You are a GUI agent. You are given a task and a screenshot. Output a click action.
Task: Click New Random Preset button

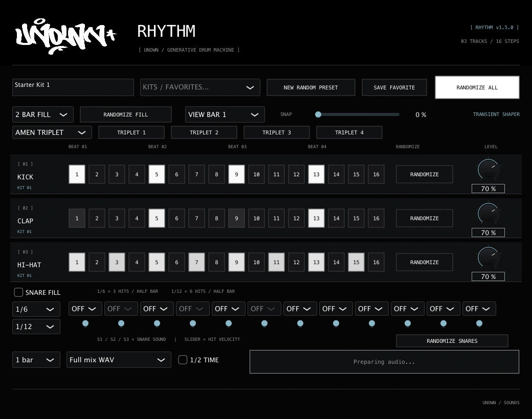(x=311, y=87)
